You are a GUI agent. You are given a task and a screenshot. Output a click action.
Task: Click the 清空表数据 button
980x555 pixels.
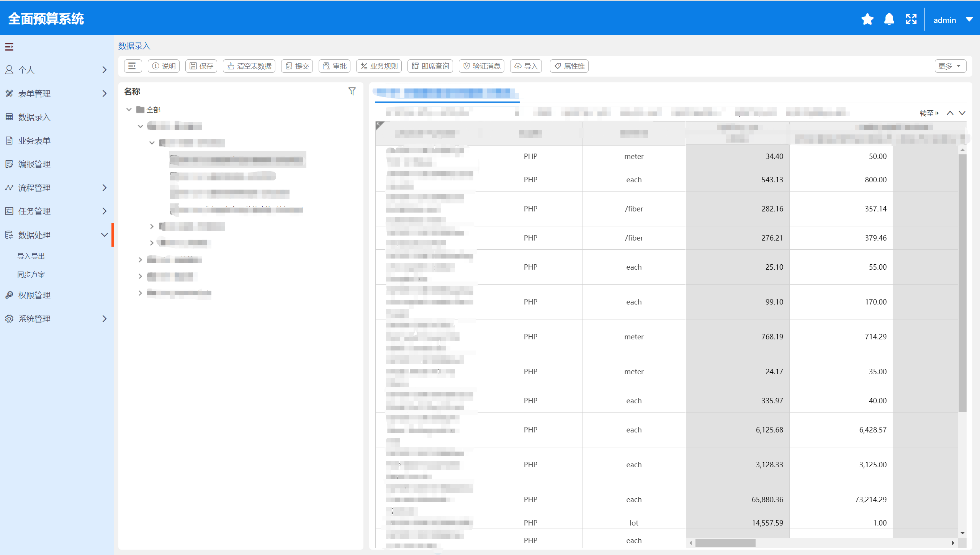coord(249,66)
